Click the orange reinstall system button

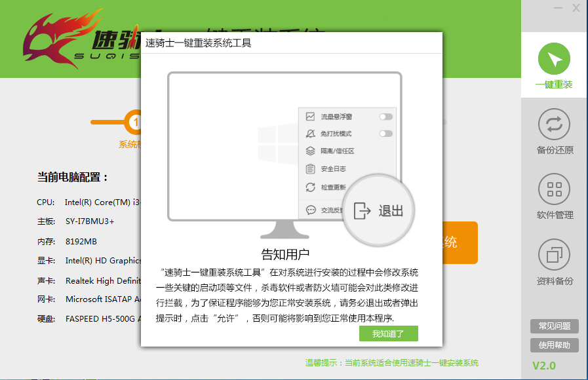coord(460,242)
